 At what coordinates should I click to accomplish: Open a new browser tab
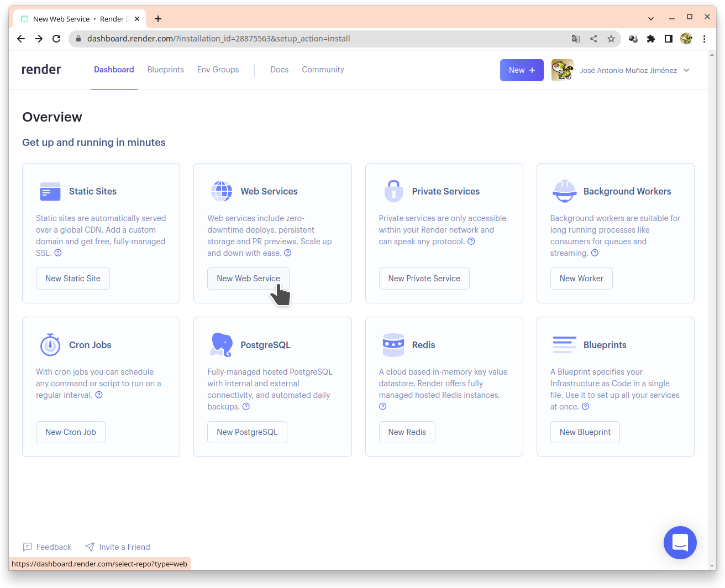click(158, 19)
